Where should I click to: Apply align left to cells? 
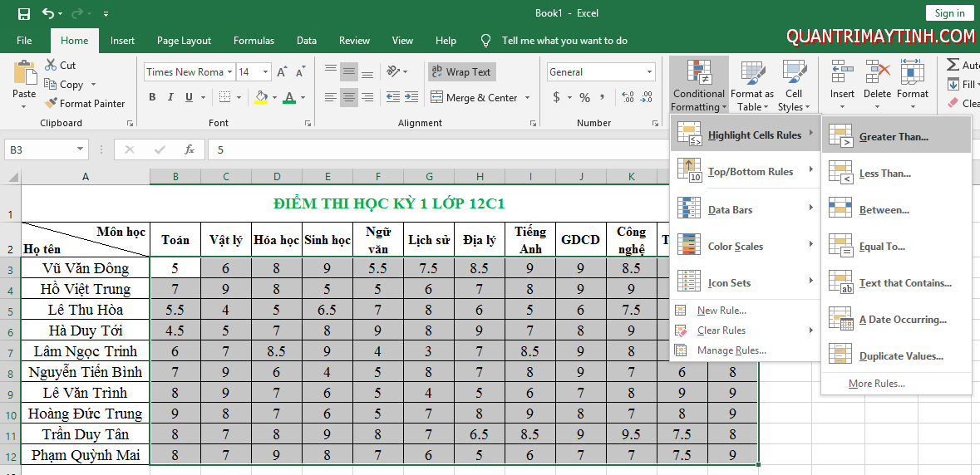pyautogui.click(x=331, y=97)
